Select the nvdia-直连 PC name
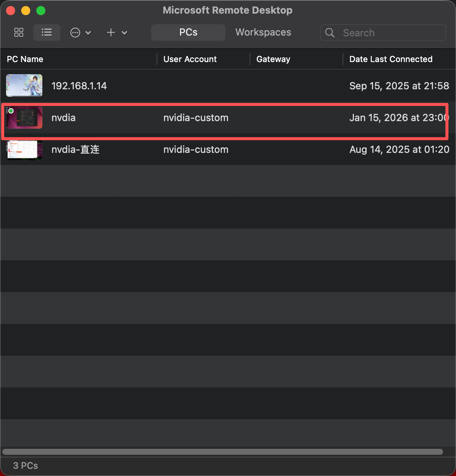The height and width of the screenshot is (476, 456). coord(75,149)
